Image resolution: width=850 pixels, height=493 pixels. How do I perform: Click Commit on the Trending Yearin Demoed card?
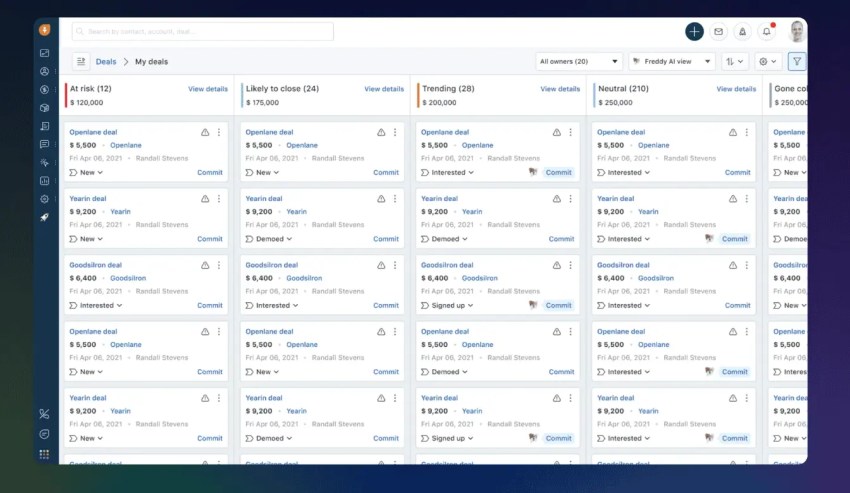(561, 239)
